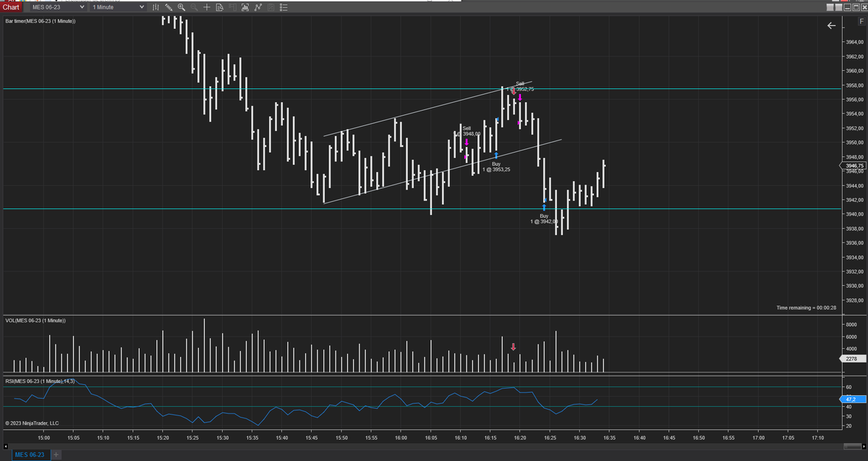Toggle the Chart Trader icon

(232, 7)
